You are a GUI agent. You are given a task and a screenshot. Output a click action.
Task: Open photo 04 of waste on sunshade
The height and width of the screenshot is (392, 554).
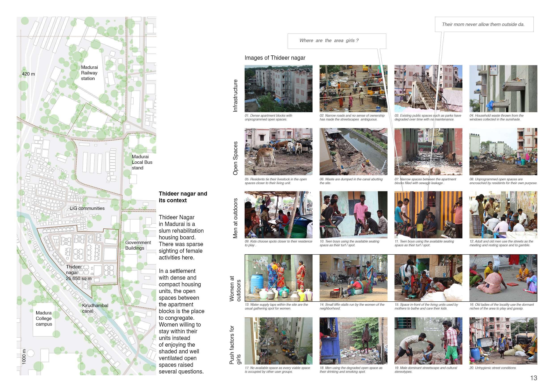(503, 88)
